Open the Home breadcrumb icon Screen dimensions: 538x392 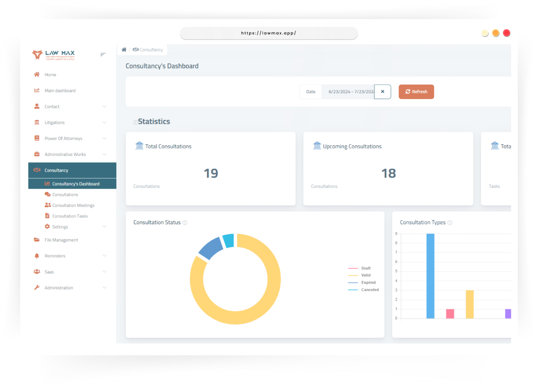coord(124,49)
